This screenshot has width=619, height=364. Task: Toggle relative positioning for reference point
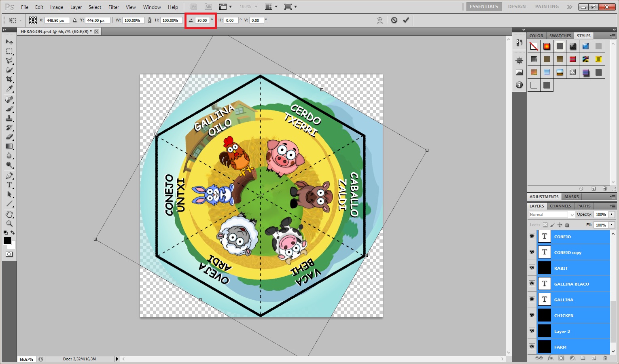74,20
